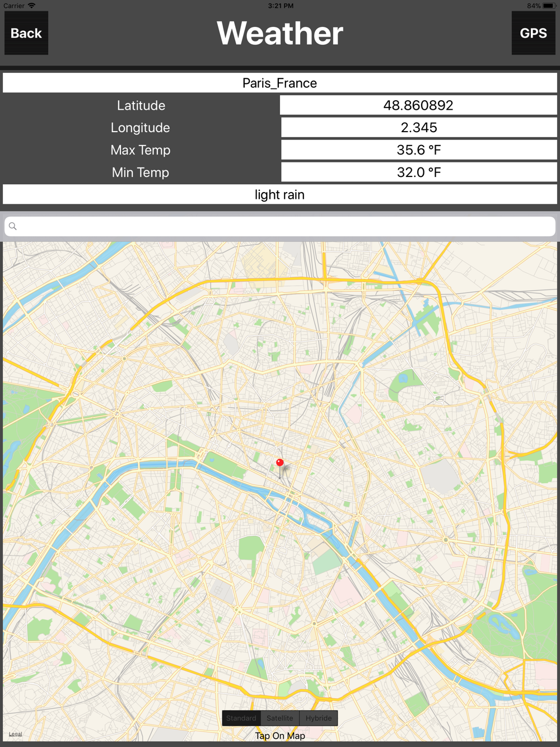Click the magnifying glass search icon
Image resolution: width=560 pixels, height=747 pixels.
(x=13, y=226)
